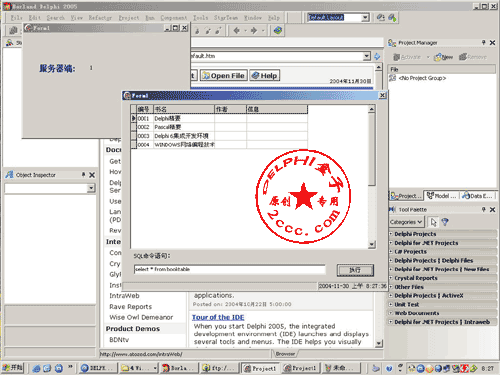Click the DELPHI taskbar button

pyautogui.click(x=98, y=368)
